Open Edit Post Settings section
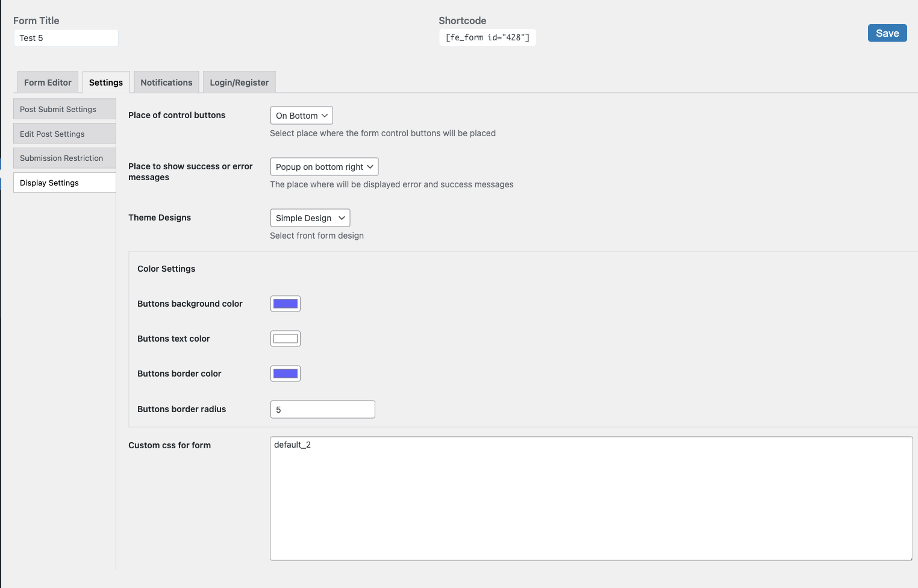 coord(64,134)
